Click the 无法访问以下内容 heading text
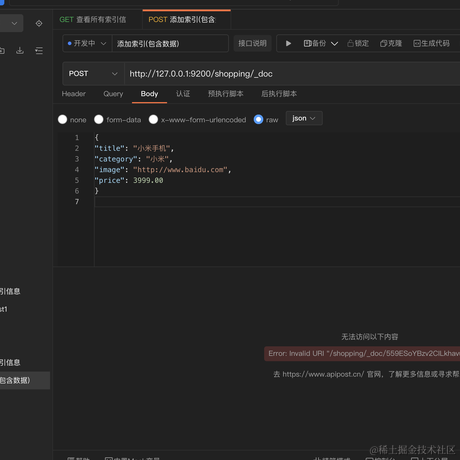 click(x=369, y=337)
